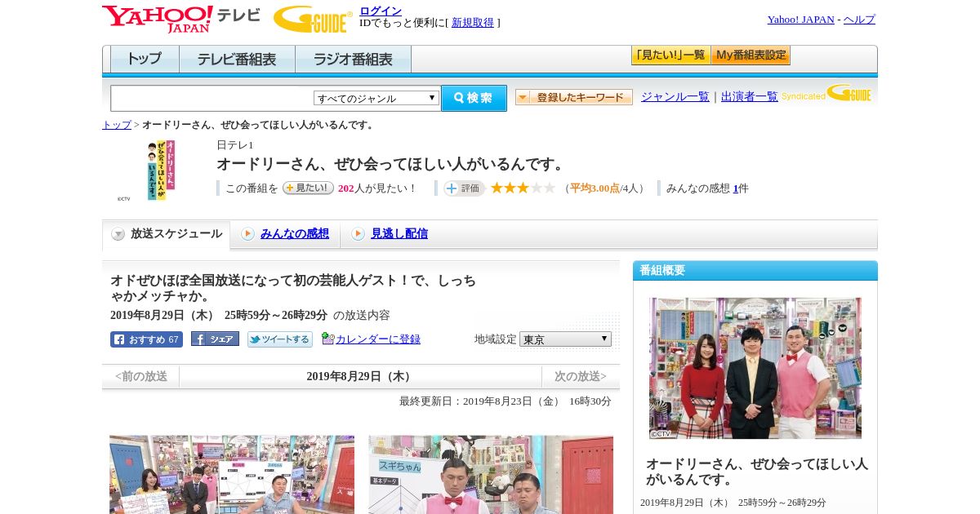The width and height of the screenshot is (980, 514).
Task: Click the Syndicated G-Guide logo
Action: 826,93
